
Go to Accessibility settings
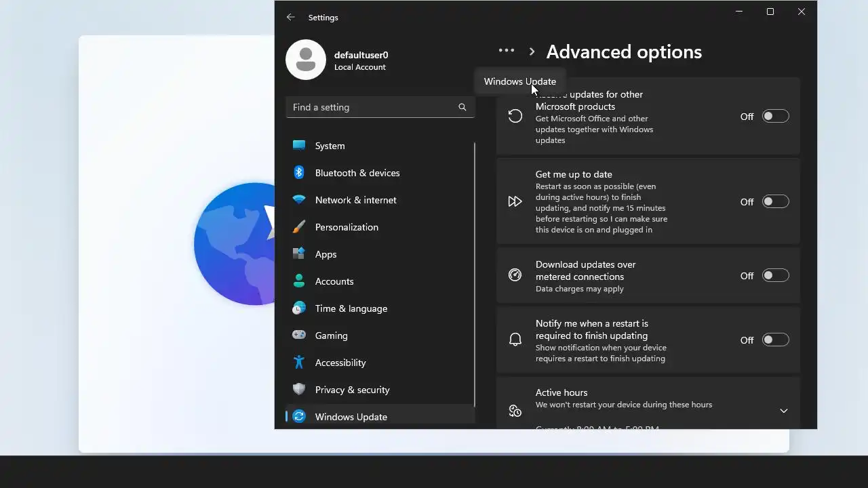click(380, 363)
